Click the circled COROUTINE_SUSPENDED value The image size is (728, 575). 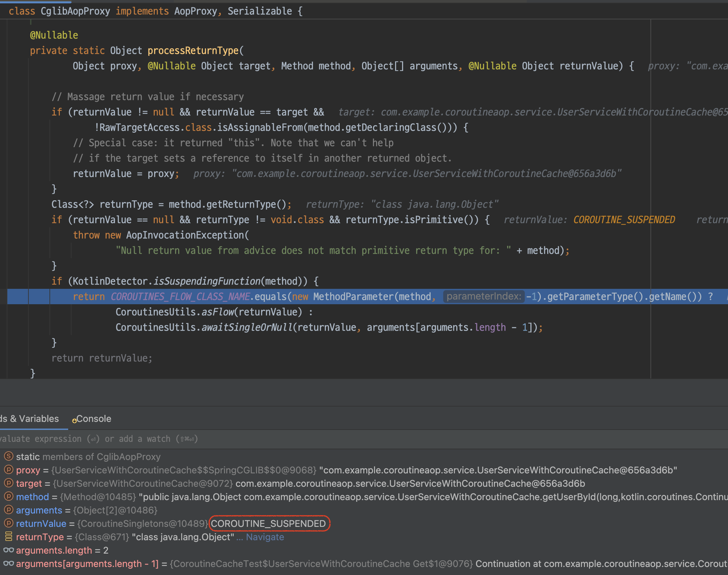click(268, 524)
